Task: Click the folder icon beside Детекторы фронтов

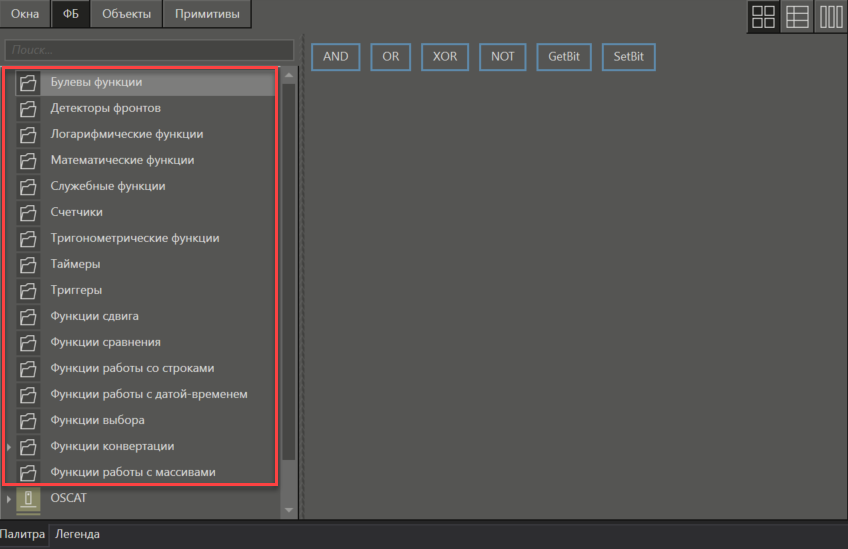Action: pos(28,108)
